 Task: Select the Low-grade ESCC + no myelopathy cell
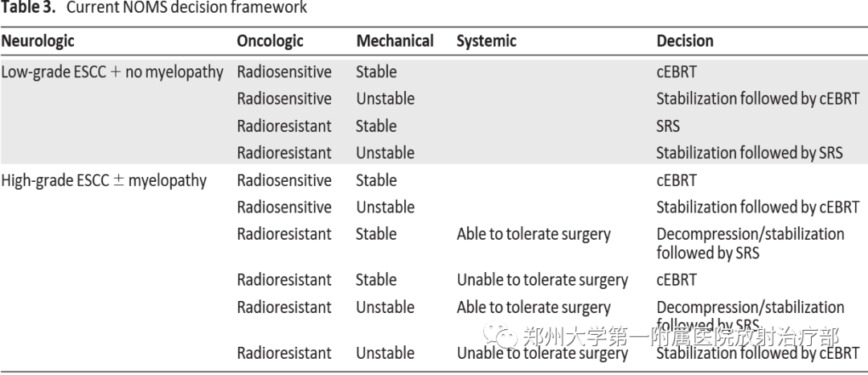click(x=113, y=72)
